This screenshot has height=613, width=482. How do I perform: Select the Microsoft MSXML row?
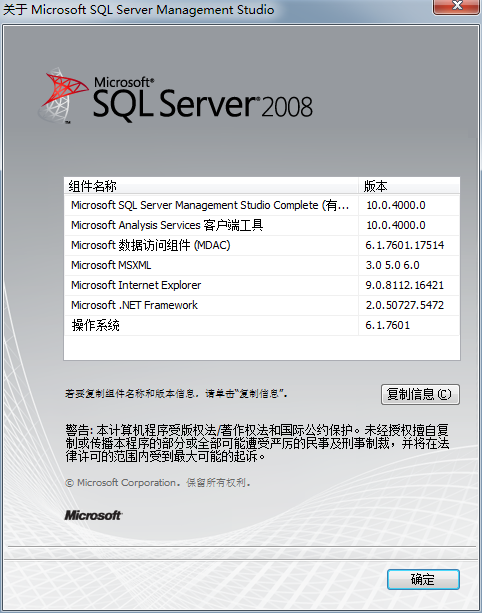[x=262, y=265]
